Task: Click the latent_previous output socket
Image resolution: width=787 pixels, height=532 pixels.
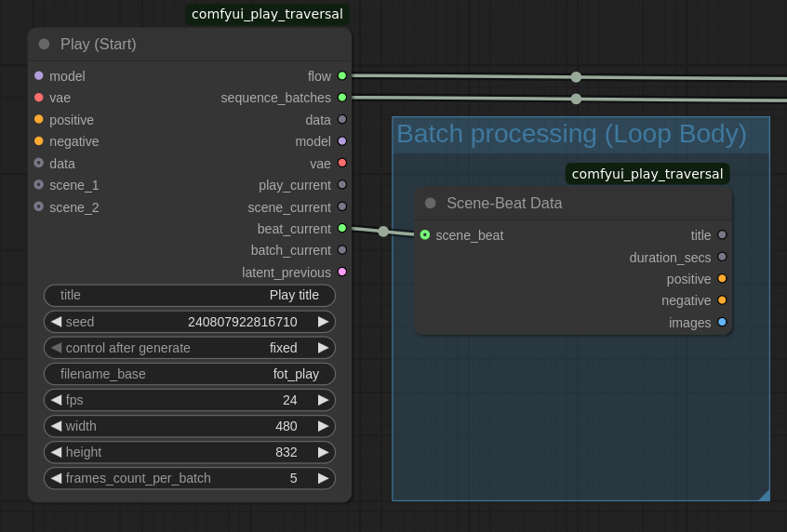Action: (x=342, y=272)
